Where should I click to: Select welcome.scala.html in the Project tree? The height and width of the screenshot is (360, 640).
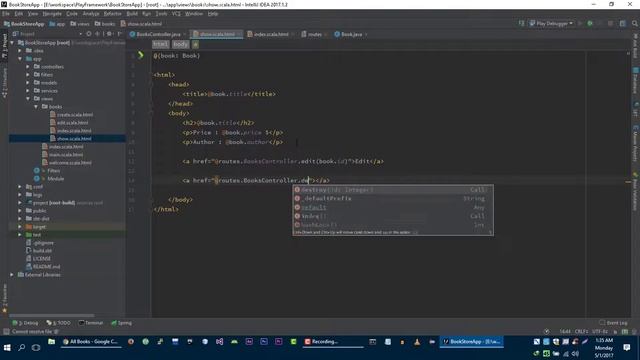[67, 163]
